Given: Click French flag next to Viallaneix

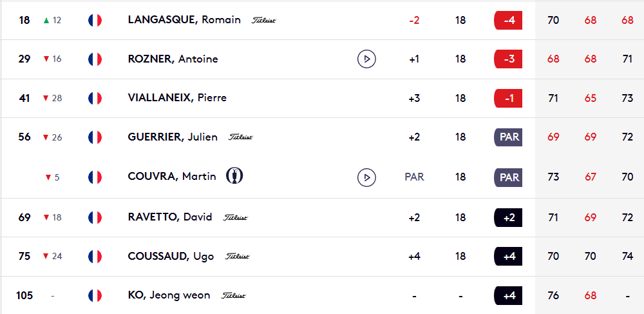Looking at the screenshot, I should [95, 98].
